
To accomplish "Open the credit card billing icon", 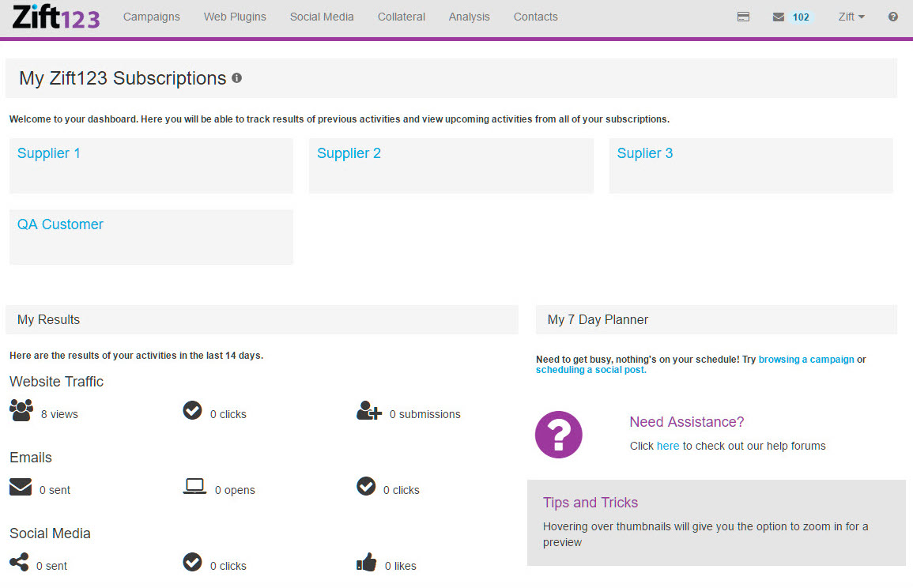I will coord(743,17).
